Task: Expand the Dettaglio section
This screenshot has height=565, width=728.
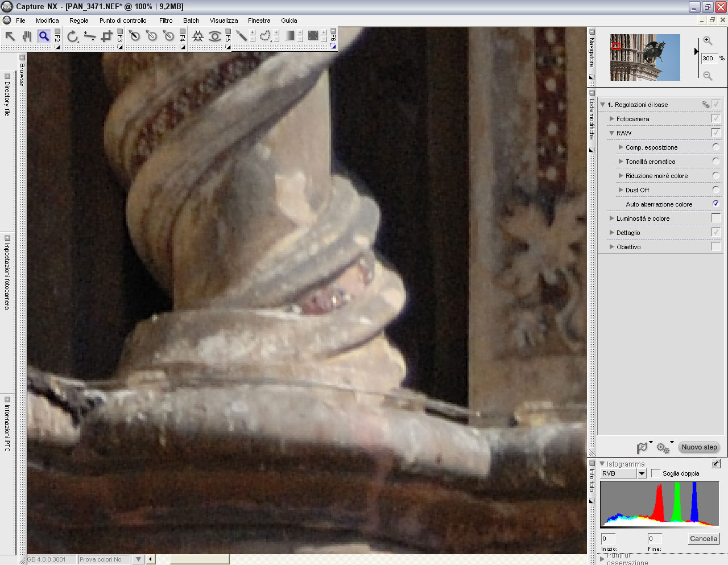Action: pyautogui.click(x=612, y=233)
